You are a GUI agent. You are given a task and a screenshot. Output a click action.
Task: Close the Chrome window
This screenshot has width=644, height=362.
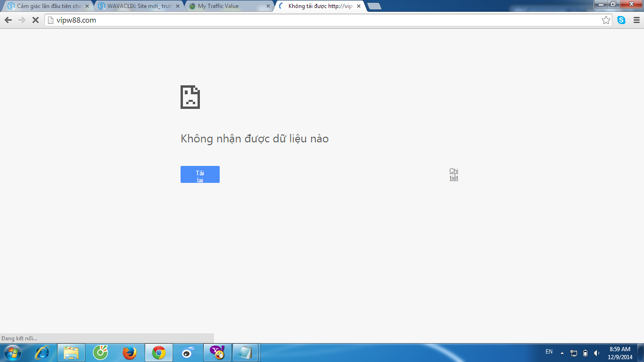coord(630,4)
